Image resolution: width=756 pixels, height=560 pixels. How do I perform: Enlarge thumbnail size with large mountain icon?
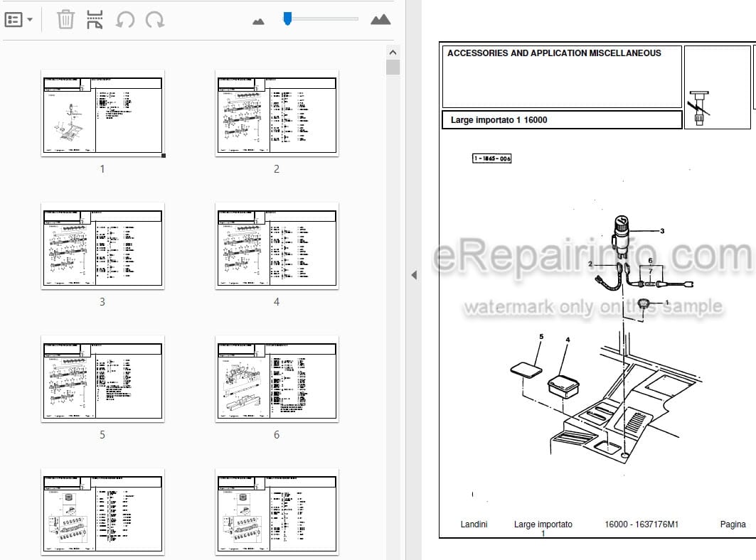coord(380,19)
